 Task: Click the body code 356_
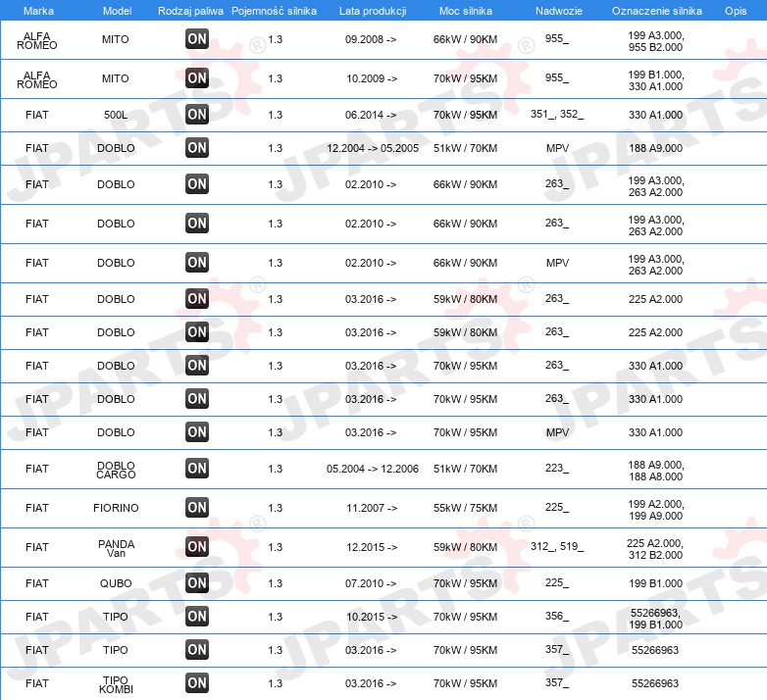[x=557, y=616]
